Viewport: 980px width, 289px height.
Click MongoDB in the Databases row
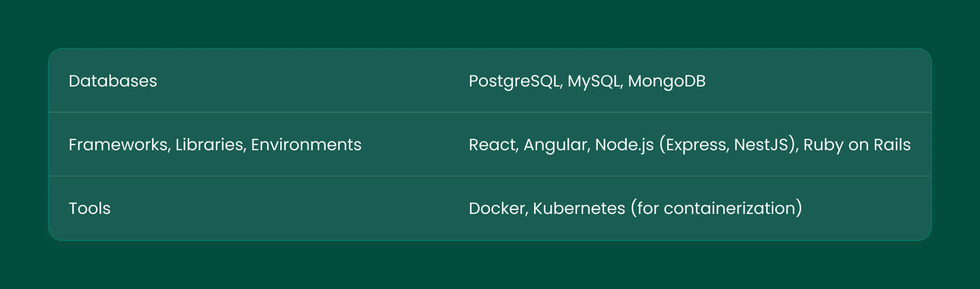[x=667, y=81]
